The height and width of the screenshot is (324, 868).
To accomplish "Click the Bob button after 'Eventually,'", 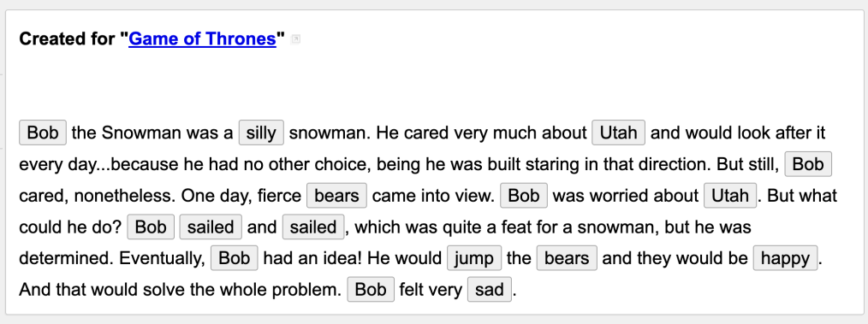I will click(235, 258).
